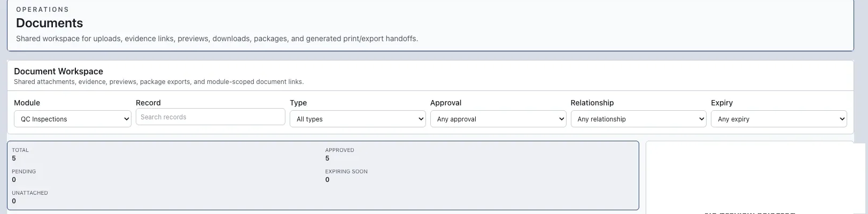This screenshot has width=868, height=214.
Task: Click the UNATTACHED count statistic
Action: click(x=30, y=197)
